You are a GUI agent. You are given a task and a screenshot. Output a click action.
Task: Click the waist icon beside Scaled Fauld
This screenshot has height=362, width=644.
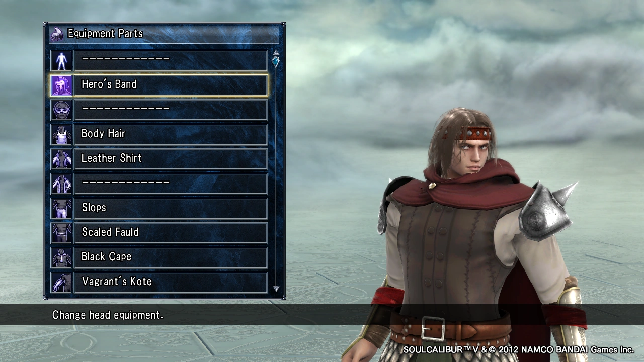point(61,233)
